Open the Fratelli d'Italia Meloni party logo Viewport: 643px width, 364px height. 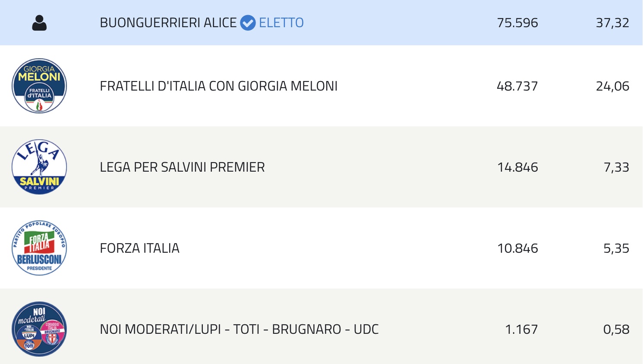pos(39,86)
